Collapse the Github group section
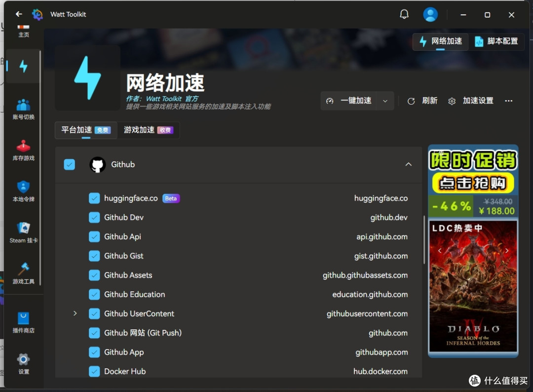533x392 pixels. tap(408, 164)
